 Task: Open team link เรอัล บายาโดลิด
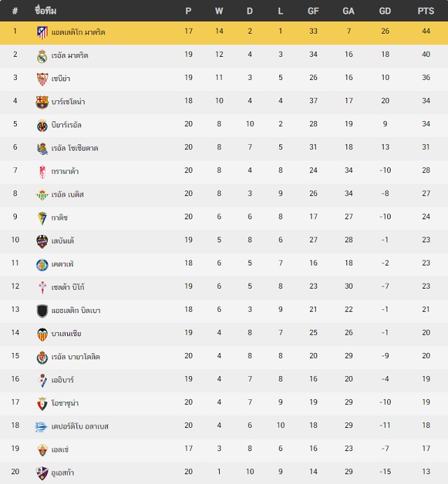76,357
